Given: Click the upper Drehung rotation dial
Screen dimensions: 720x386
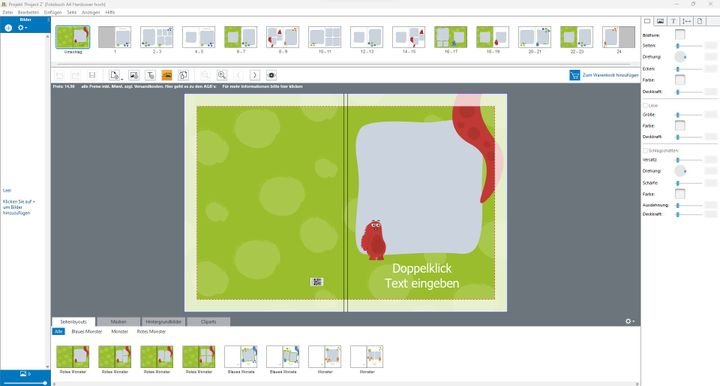Looking at the screenshot, I should (x=680, y=57).
